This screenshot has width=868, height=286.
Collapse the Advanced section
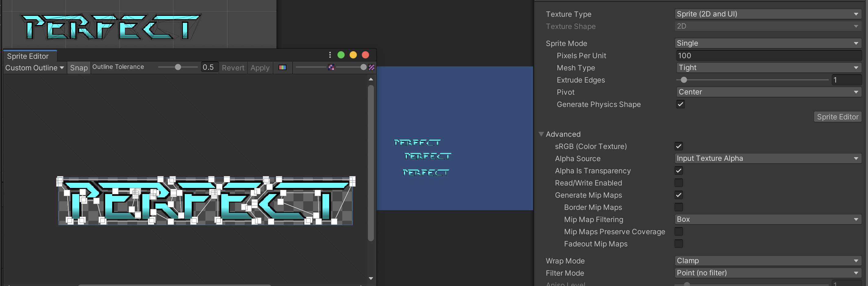541,134
